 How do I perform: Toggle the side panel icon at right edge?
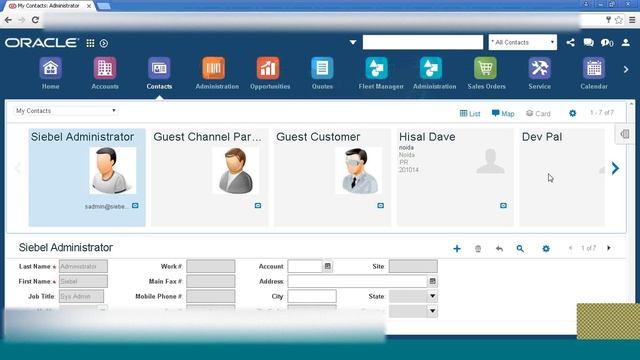pos(625,134)
